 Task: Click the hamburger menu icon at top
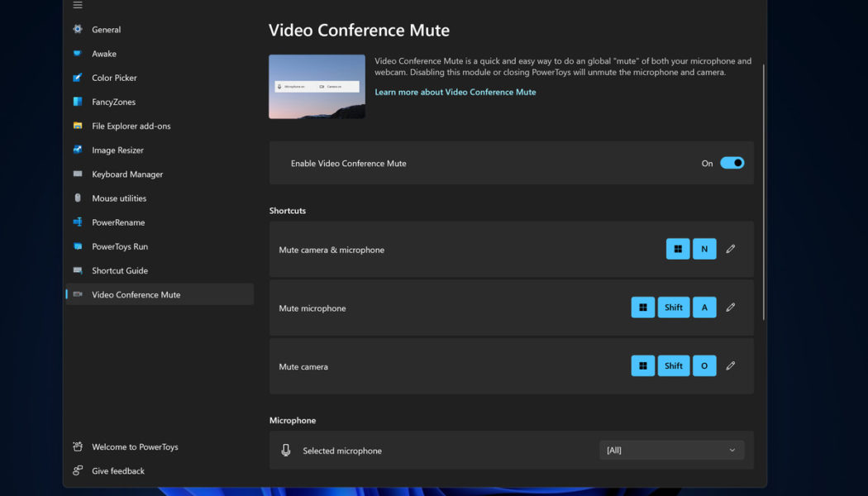78,5
